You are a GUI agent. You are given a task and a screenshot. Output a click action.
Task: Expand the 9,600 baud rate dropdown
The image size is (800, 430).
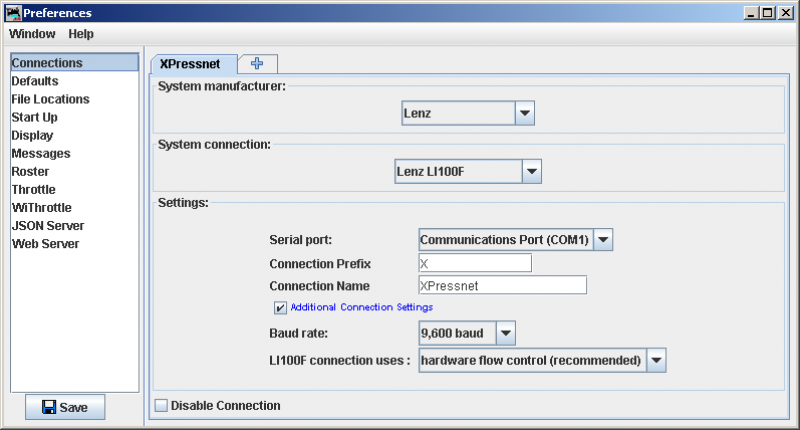(x=467, y=334)
